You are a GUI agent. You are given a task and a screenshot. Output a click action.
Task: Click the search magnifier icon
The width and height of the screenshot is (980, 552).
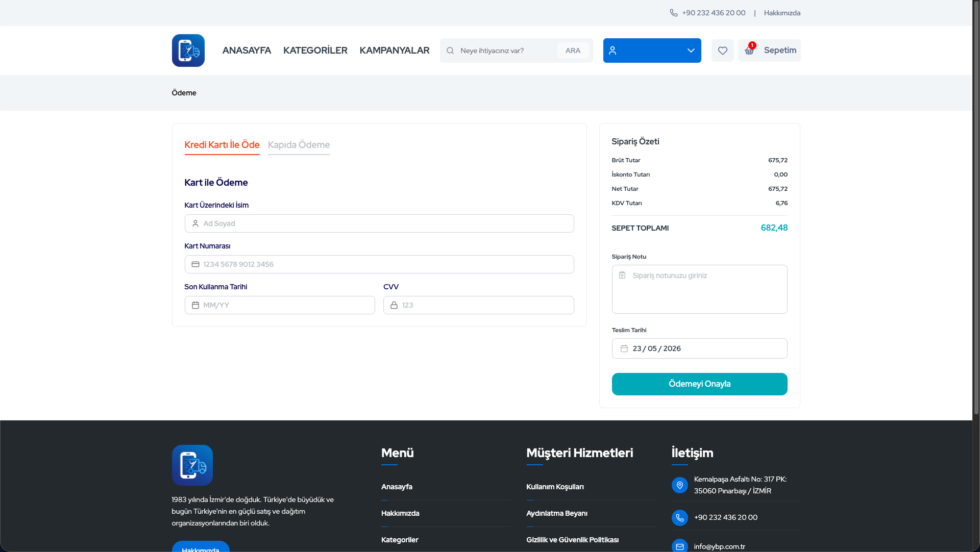click(450, 51)
